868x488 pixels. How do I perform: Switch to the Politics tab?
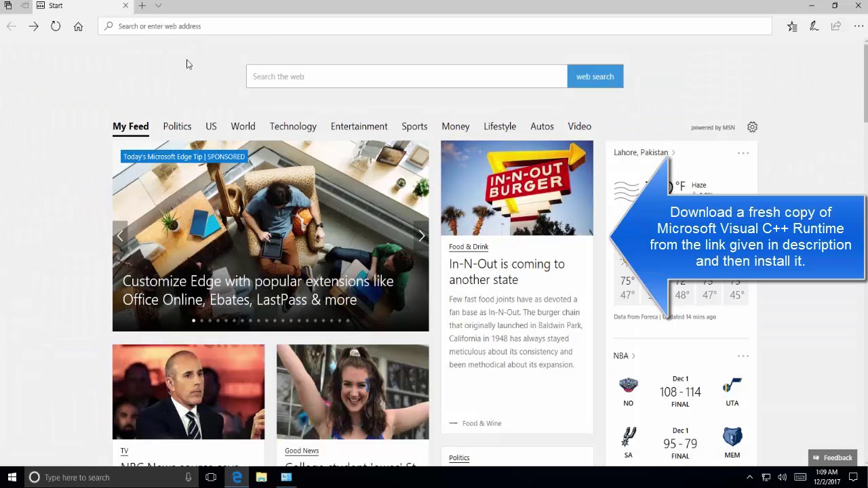tap(177, 127)
